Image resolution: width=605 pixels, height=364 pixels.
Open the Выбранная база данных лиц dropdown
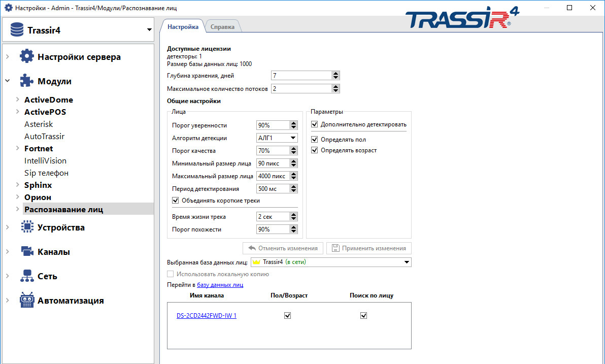click(407, 262)
